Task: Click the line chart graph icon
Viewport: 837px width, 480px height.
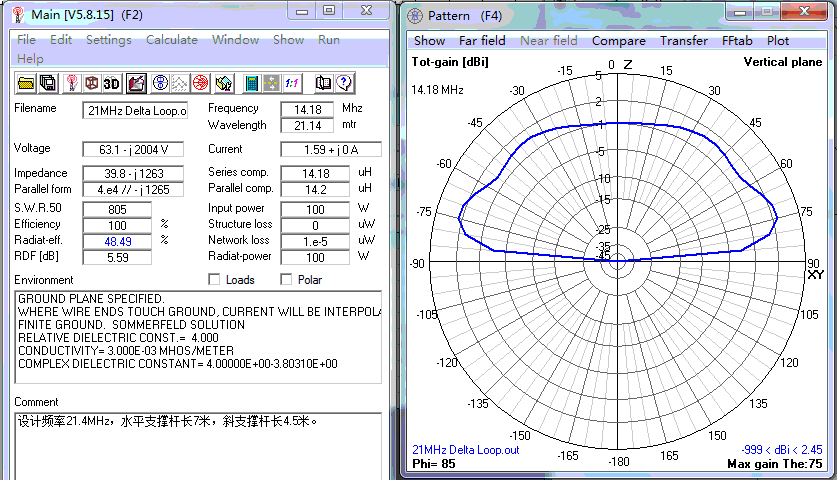Action: [180, 83]
